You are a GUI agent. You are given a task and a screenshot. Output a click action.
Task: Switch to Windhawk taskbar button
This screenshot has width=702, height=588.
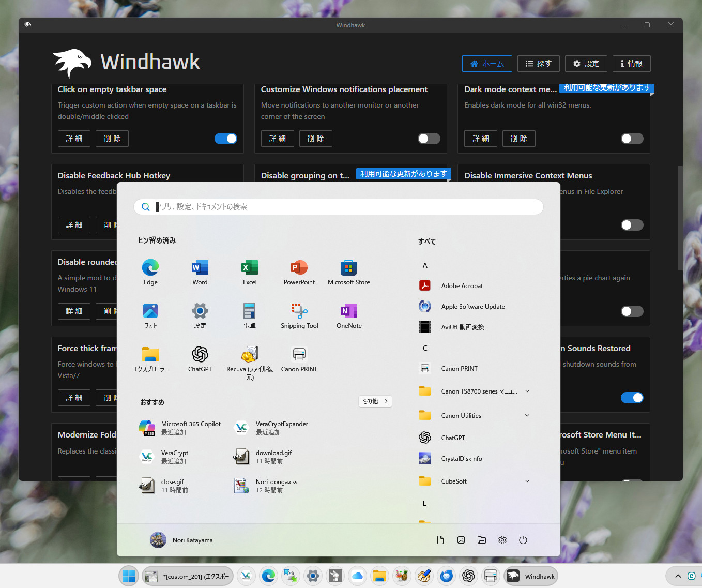(x=531, y=576)
